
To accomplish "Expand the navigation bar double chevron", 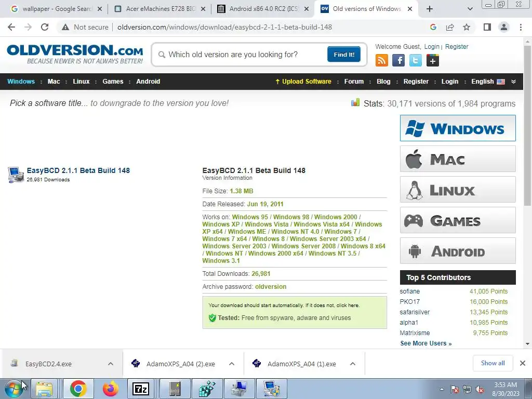I will [x=513, y=82].
